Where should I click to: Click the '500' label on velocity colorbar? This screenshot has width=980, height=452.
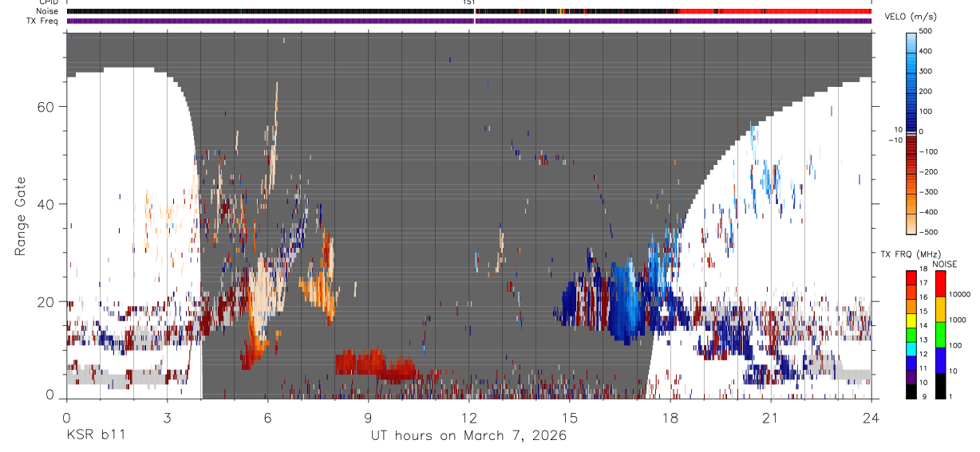tap(926, 31)
